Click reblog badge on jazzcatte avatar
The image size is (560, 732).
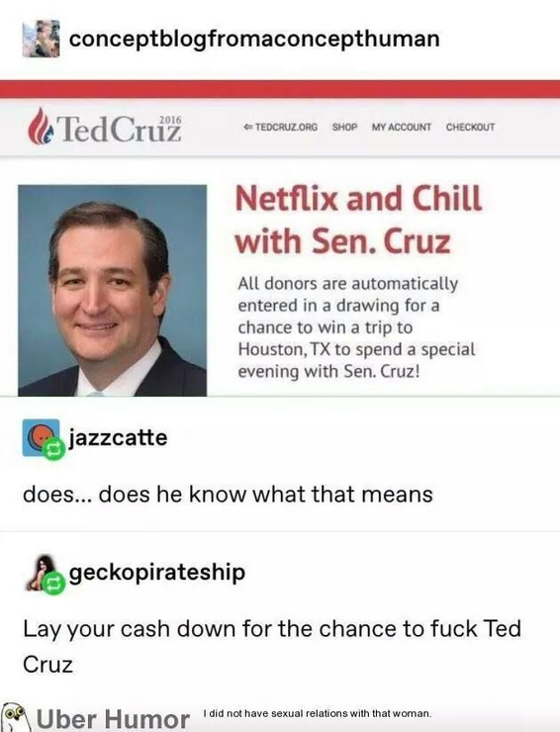[x=53, y=449]
